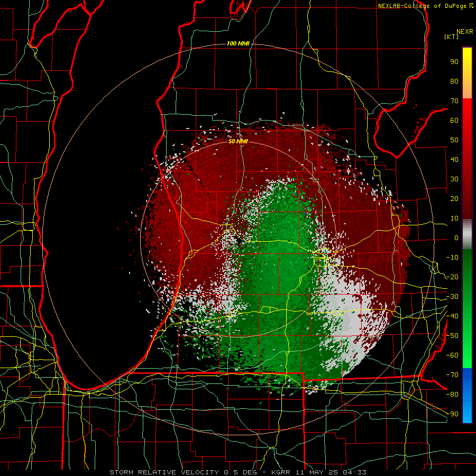Viewport: 476px width, 476px height.
Task: Click the 90 kt value on the velocity scale
Action: coord(454,62)
